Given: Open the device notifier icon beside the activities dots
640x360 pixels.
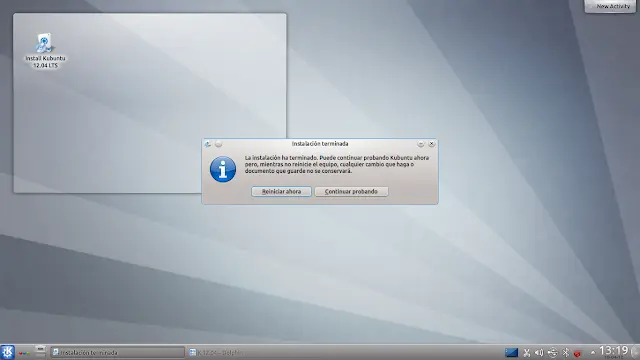Looking at the screenshot, I should [40, 352].
